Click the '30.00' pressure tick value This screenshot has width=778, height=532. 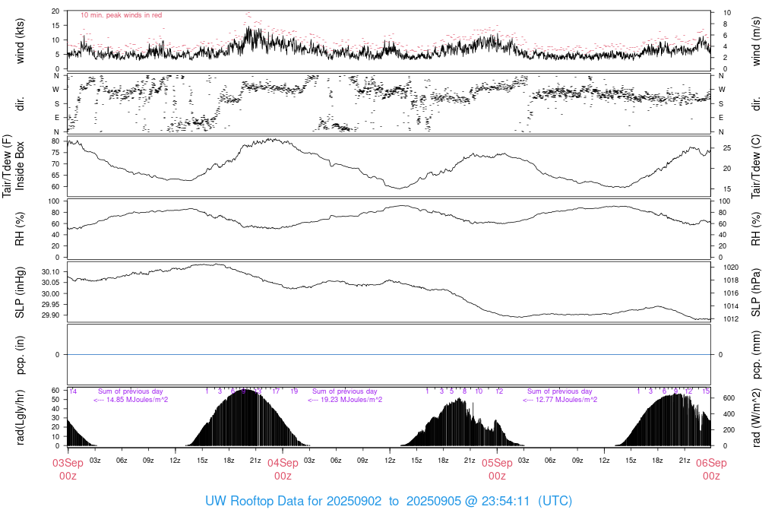click(x=51, y=294)
